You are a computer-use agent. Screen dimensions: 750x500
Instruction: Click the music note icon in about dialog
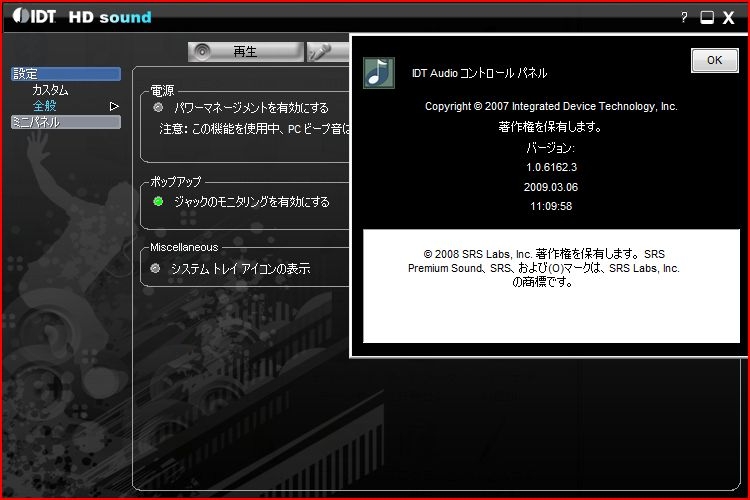(379, 73)
